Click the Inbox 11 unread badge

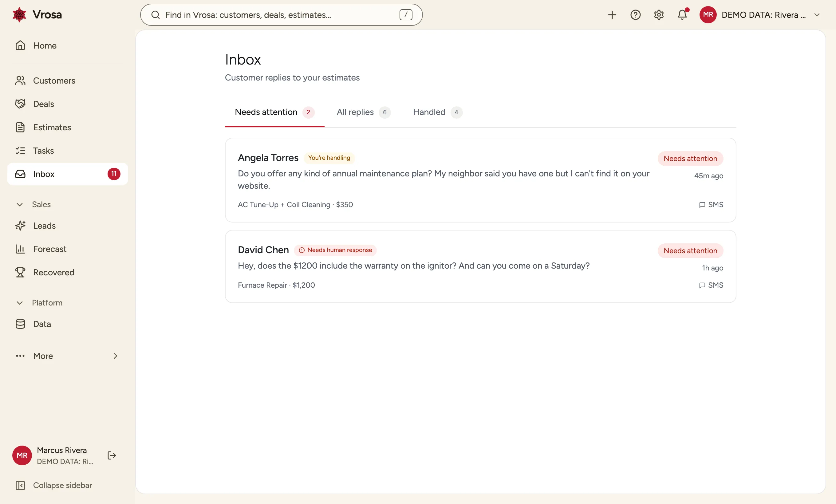(x=114, y=174)
